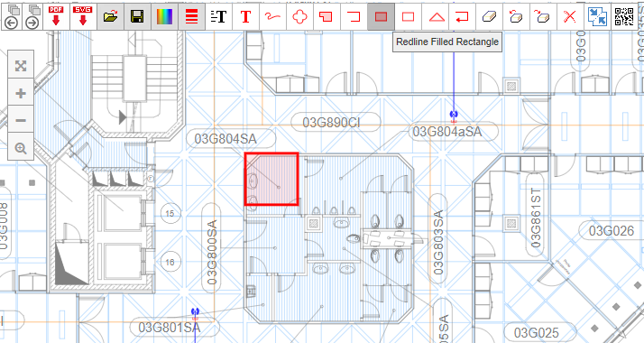The width and height of the screenshot is (644, 343).
Task: Save redline with floppy disk icon
Action: point(137,16)
